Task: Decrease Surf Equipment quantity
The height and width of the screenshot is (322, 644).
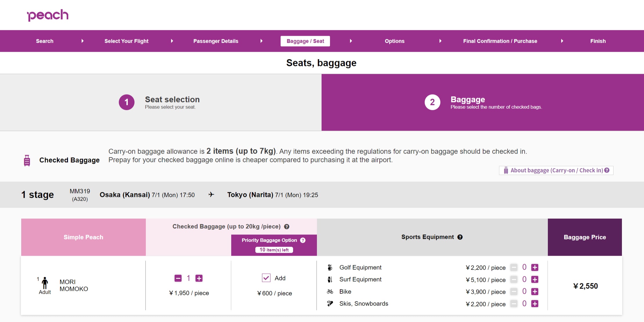Action: click(x=514, y=280)
